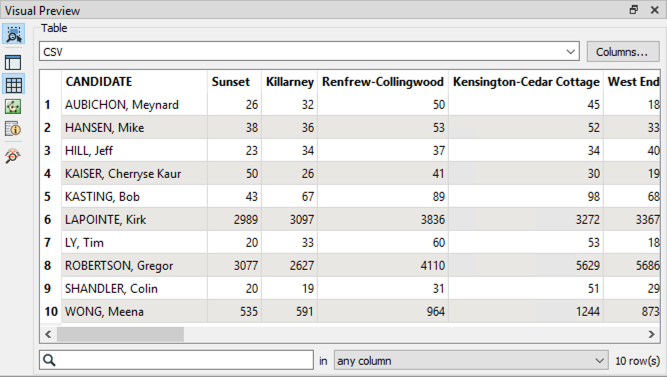Screen dimensions: 667x377
Task: Click the scroll right arrow
Action: [651, 334]
